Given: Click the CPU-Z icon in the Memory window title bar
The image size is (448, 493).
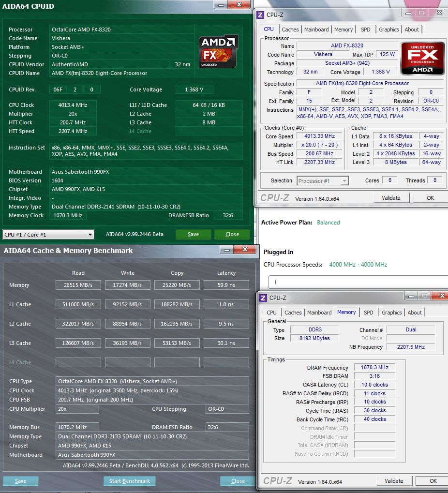Looking at the screenshot, I should click(263, 298).
